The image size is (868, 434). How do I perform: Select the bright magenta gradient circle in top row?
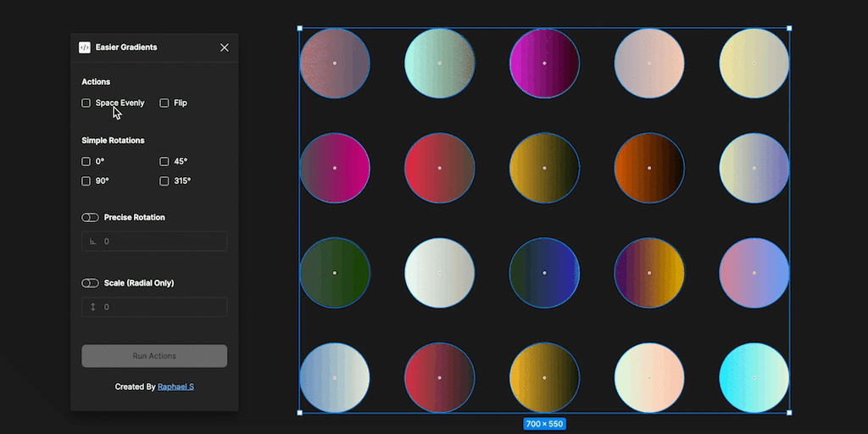coord(544,64)
